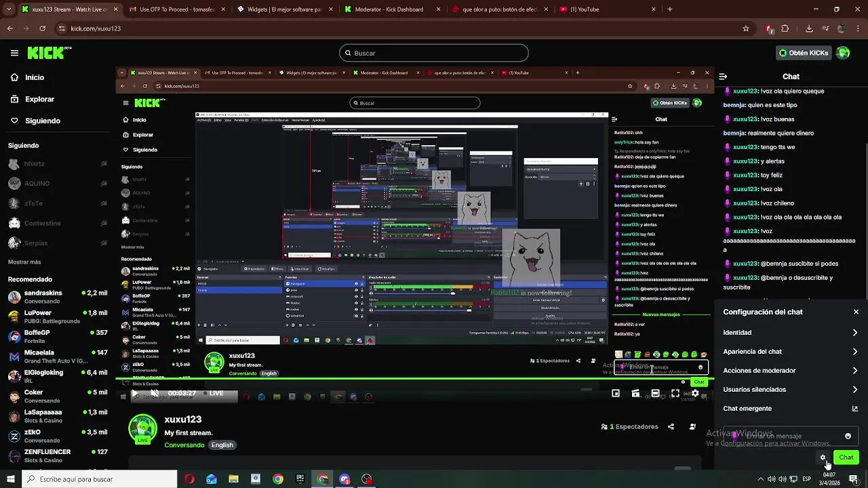Unmute the stream video player
This screenshot has height=488, width=868.
pos(155,393)
